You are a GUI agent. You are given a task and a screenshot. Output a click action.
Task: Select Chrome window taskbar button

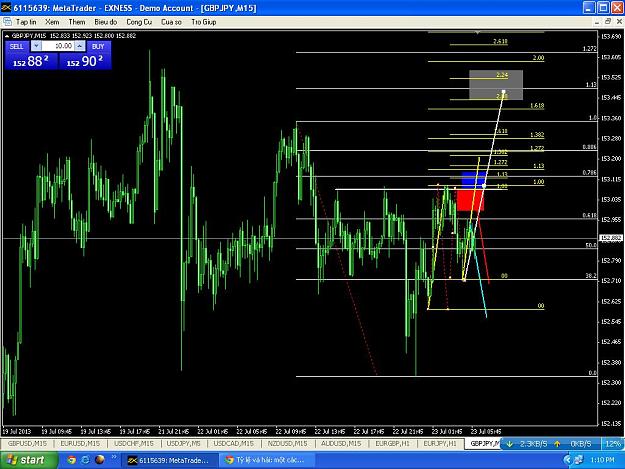265,460
